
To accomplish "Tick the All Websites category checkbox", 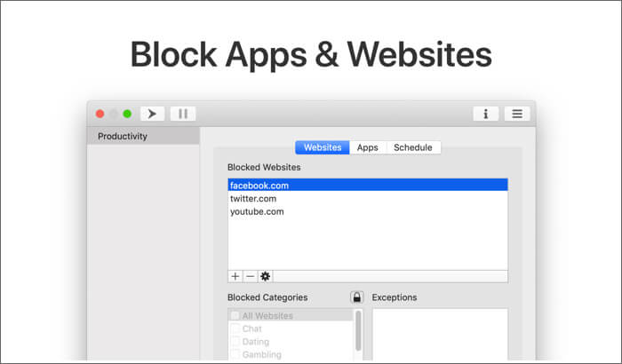I will [x=235, y=316].
